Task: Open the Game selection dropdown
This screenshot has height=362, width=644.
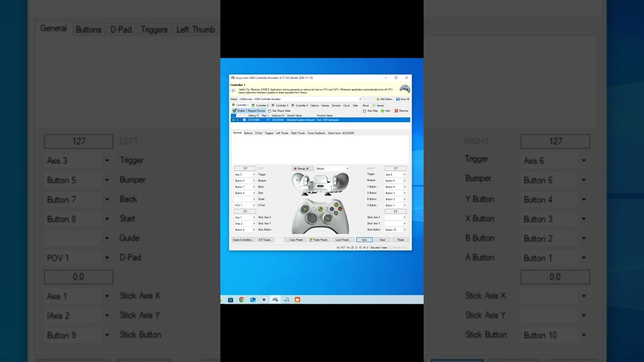Action: (x=360, y=99)
